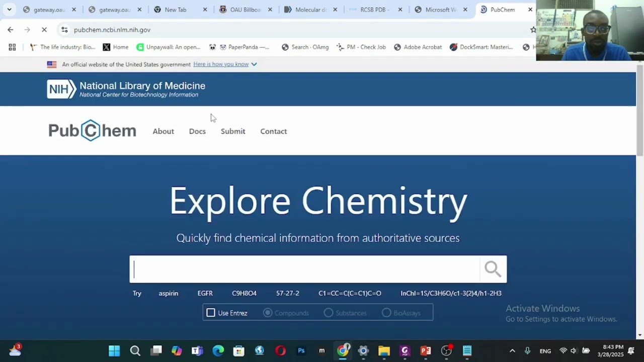The height and width of the screenshot is (362, 644).
Task: Try the C9H8O4 formula example
Action: point(244,293)
